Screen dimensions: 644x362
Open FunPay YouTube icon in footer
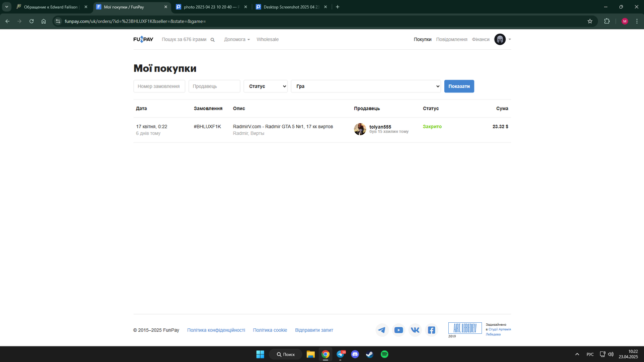click(x=398, y=330)
